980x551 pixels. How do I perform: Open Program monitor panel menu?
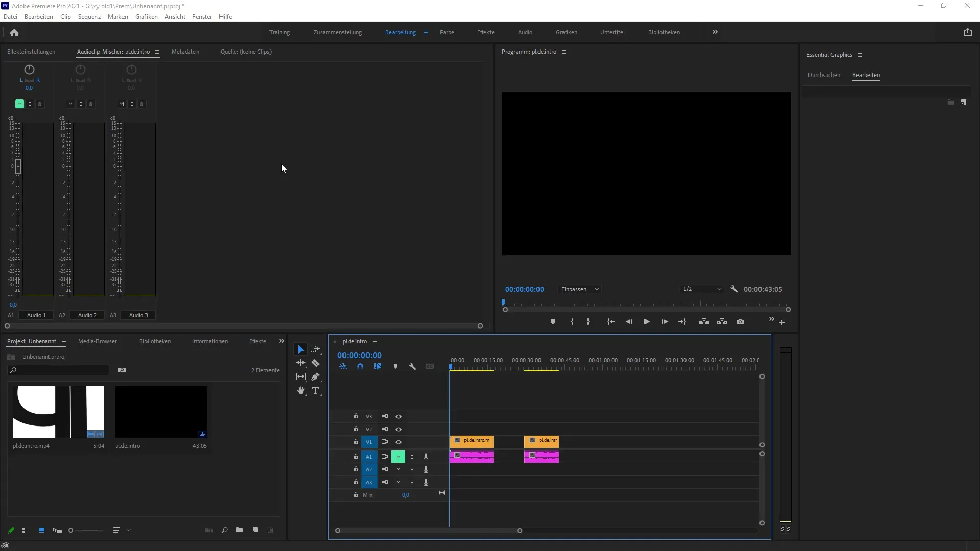(564, 52)
